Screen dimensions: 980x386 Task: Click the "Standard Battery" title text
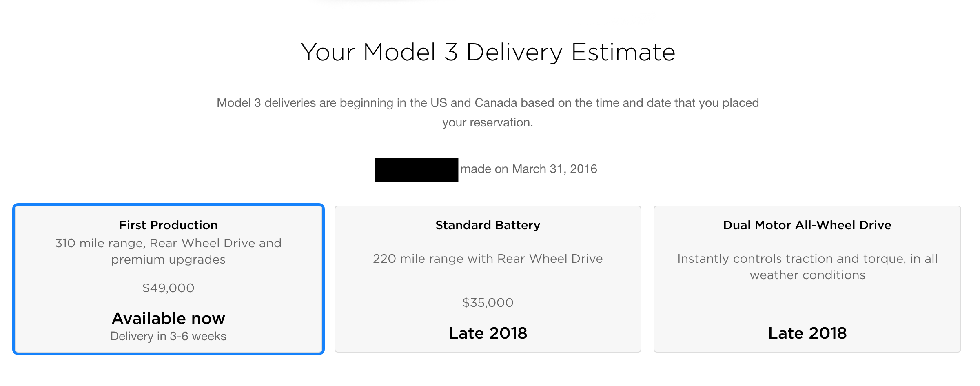coord(488,225)
